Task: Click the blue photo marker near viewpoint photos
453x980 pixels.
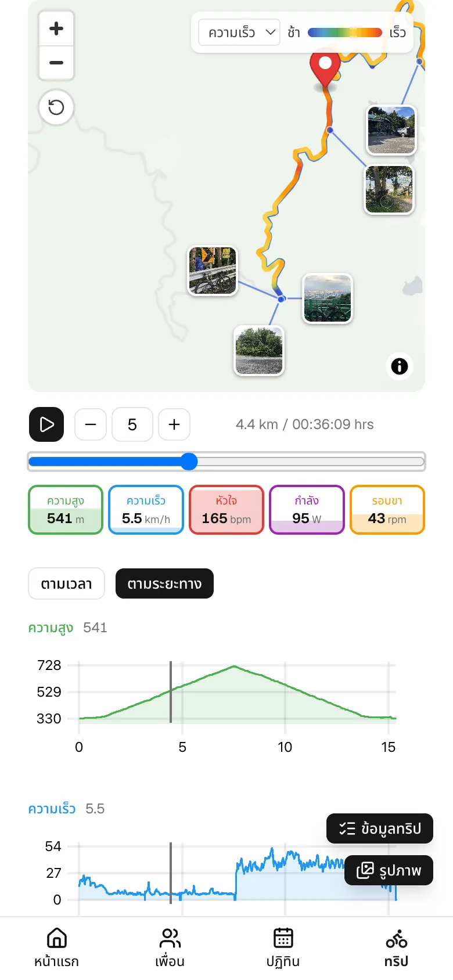Action: pos(282,299)
